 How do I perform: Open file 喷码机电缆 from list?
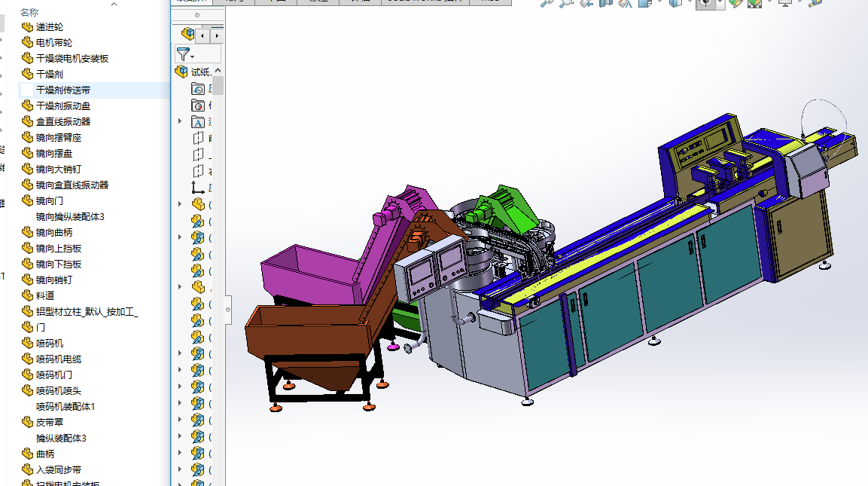(59, 359)
